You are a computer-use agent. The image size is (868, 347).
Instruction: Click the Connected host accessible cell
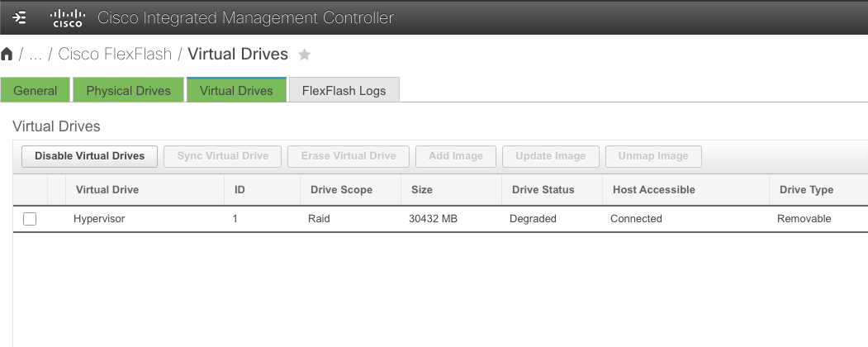[636, 219]
